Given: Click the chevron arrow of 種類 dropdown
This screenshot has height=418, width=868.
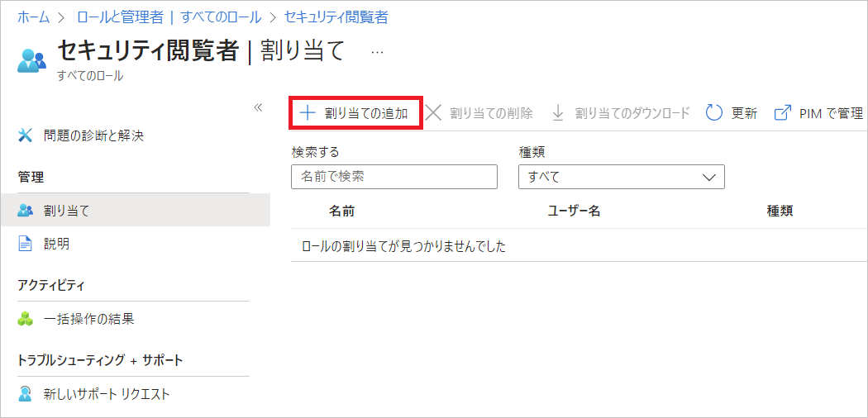Looking at the screenshot, I should click(x=709, y=178).
